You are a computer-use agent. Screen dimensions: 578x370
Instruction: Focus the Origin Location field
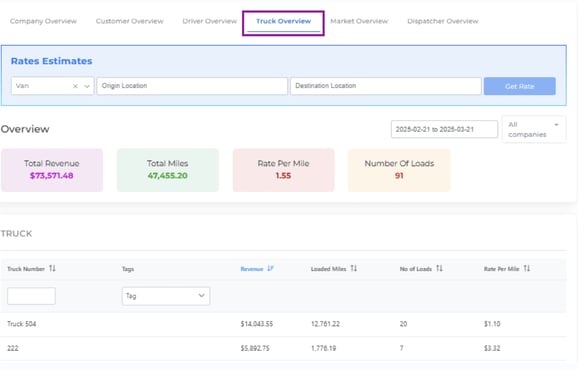192,86
